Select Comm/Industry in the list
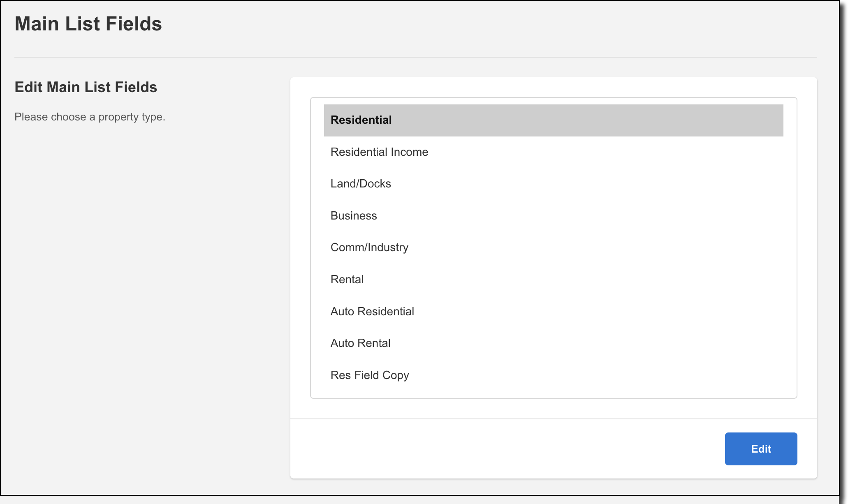Viewport: 848px width, 504px height. [554, 247]
